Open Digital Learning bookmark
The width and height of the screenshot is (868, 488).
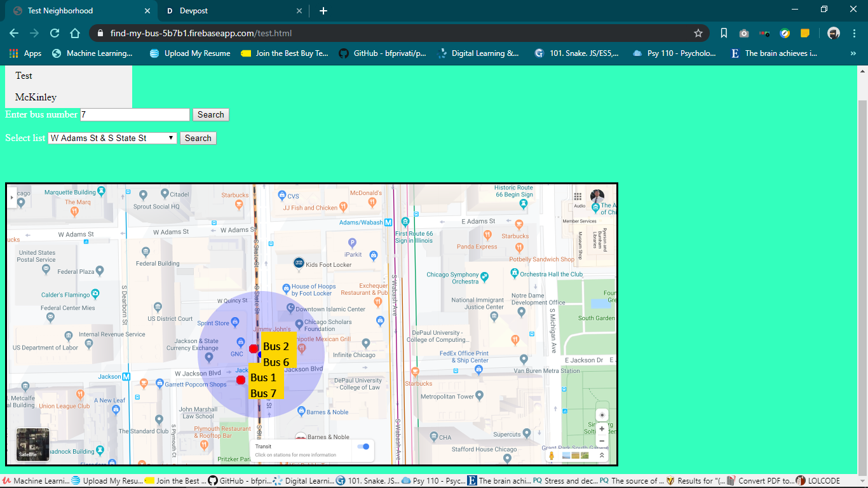click(x=478, y=53)
